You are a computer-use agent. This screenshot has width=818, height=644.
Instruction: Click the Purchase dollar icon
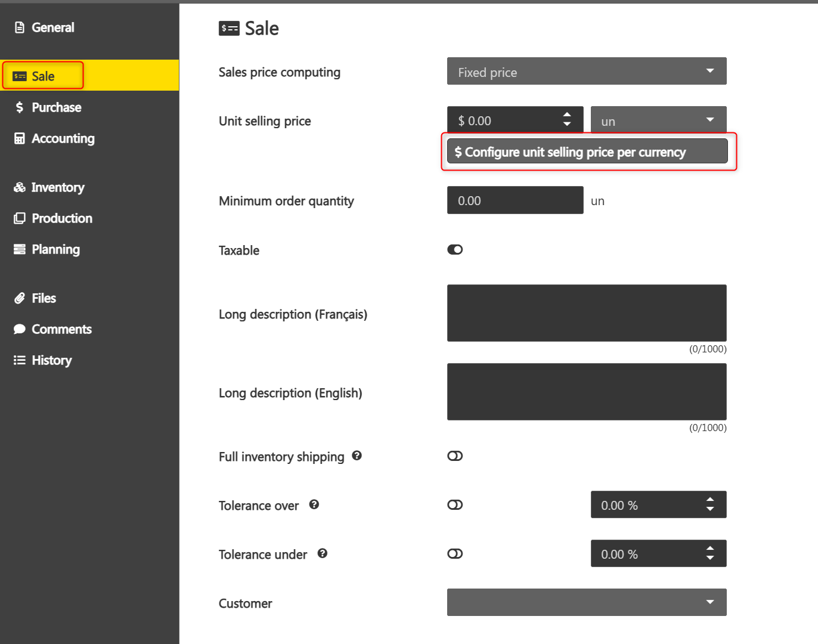(20, 107)
